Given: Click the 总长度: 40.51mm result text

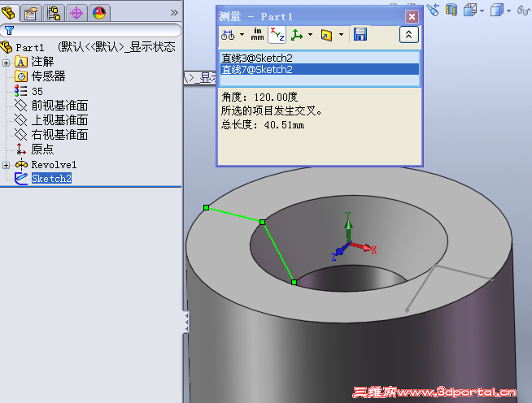Looking at the screenshot, I should click(263, 125).
